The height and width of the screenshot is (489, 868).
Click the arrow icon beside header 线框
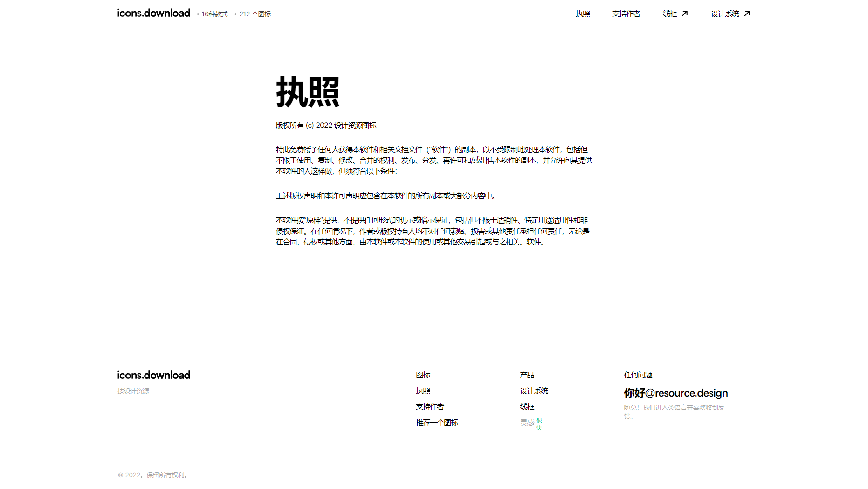(684, 14)
